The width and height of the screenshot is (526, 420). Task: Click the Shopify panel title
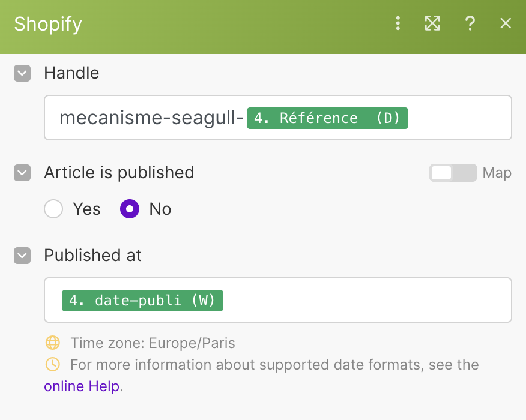click(x=48, y=24)
